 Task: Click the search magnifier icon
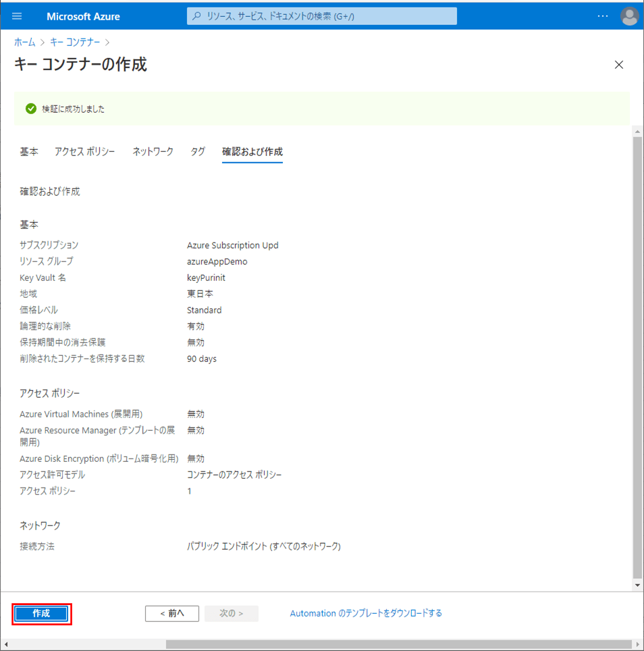point(196,16)
